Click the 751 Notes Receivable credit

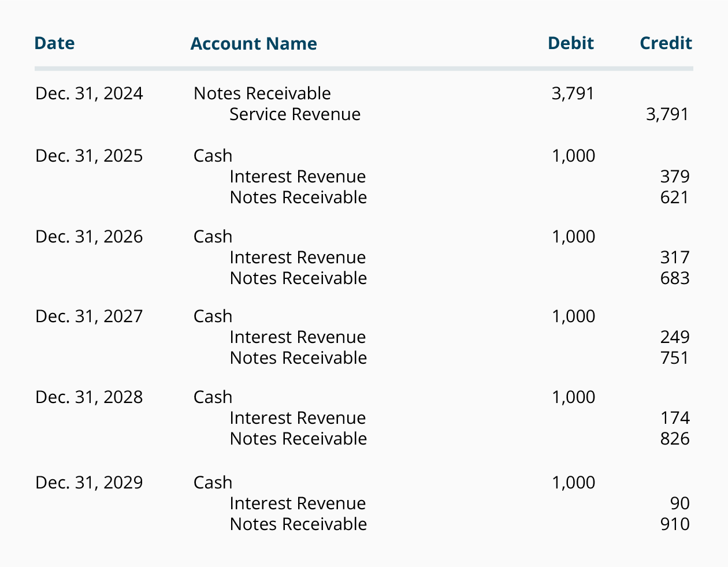coord(675,358)
